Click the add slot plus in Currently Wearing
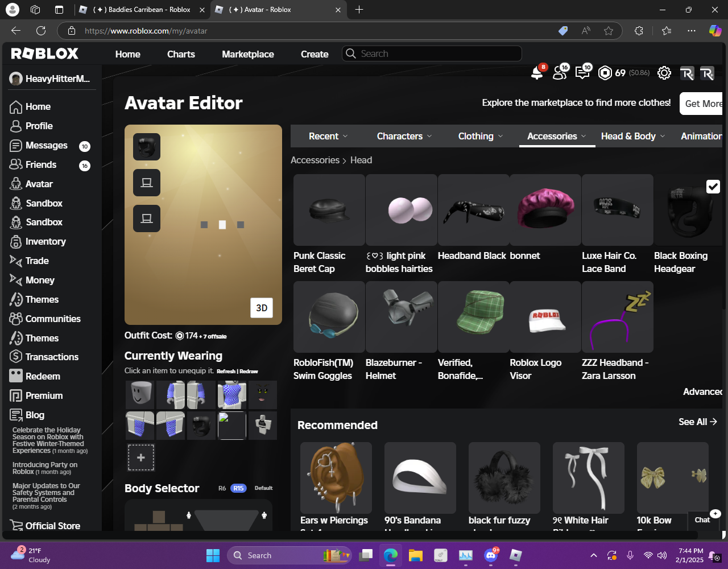The width and height of the screenshot is (728, 569). point(141,457)
